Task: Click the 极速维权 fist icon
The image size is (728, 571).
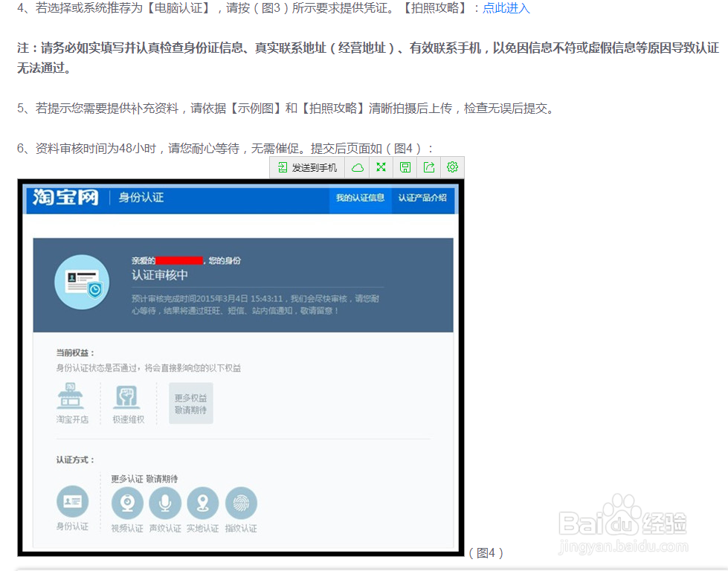Action: point(127,396)
